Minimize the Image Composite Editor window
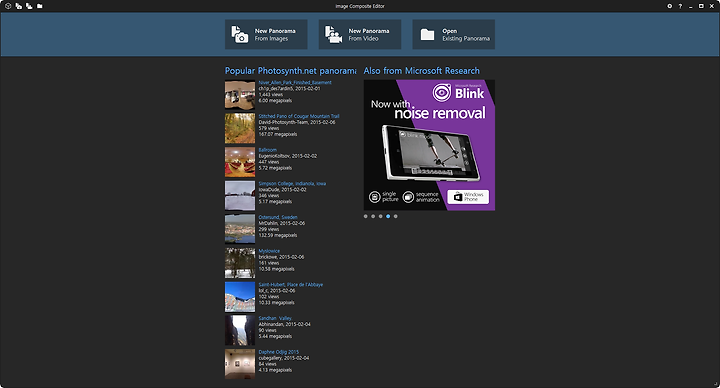This screenshot has width=720, height=388. click(x=691, y=6)
